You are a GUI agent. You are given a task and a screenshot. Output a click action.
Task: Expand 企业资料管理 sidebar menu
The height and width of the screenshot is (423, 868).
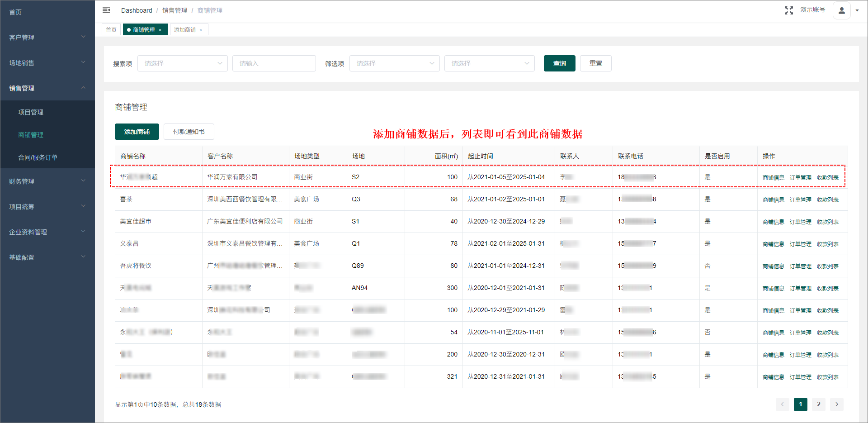click(x=47, y=232)
